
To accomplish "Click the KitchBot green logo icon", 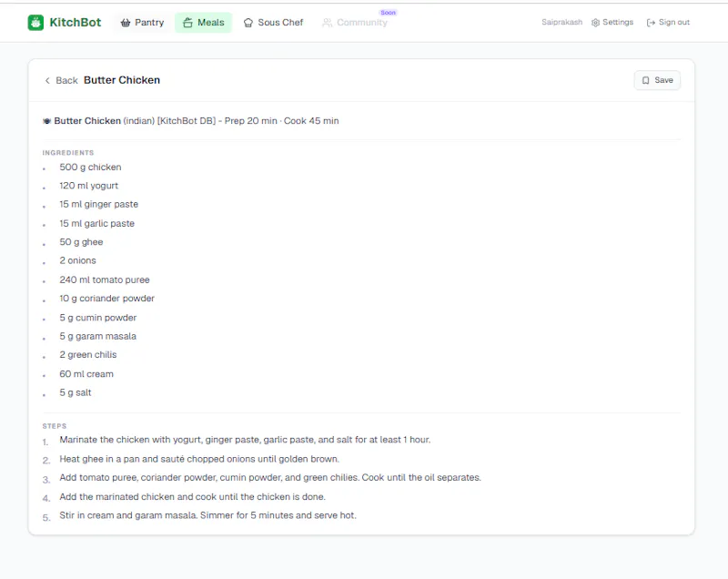I will coord(35,22).
